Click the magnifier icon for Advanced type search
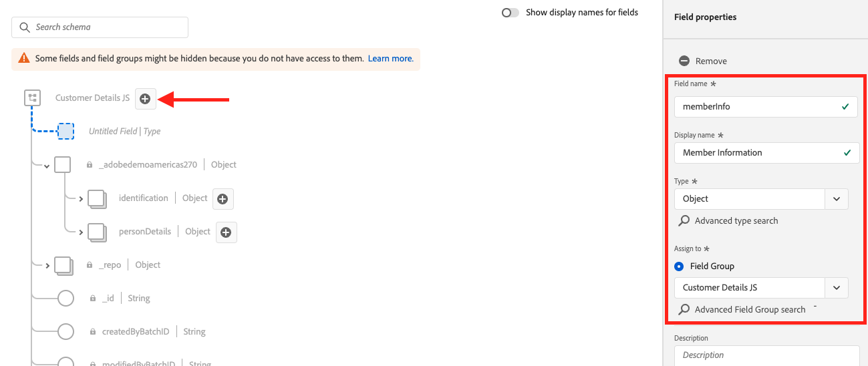Image resolution: width=868 pixels, height=366 pixels. point(684,220)
